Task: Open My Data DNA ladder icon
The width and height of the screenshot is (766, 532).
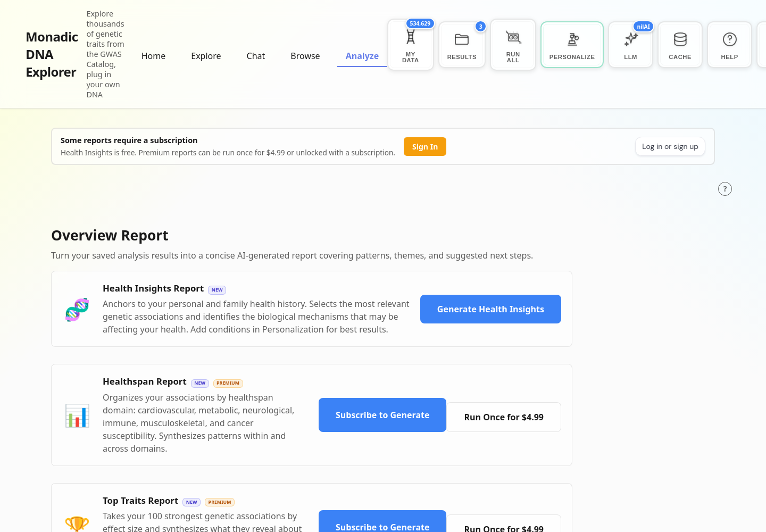Action: 410,45
